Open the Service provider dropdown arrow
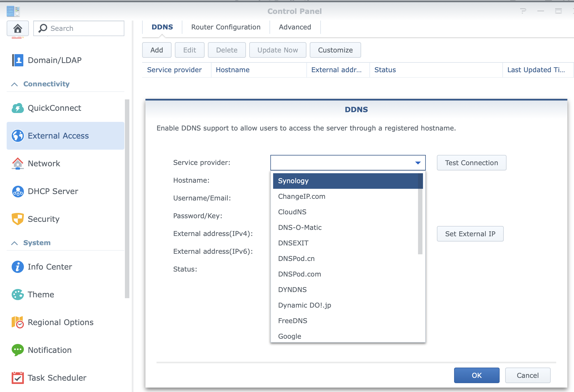Screen dimensions: 574x392 [418, 163]
